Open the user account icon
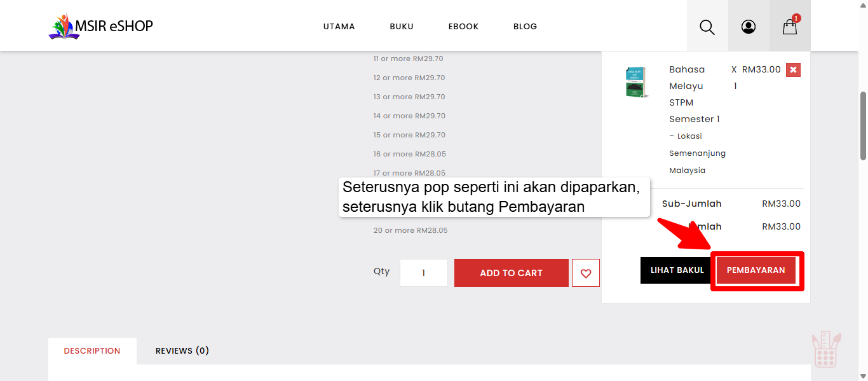 click(749, 27)
